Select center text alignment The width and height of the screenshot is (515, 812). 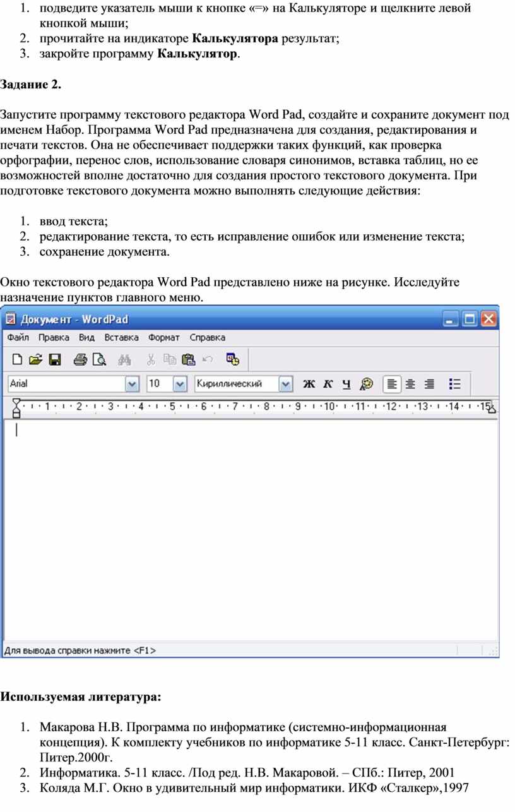[x=410, y=384]
